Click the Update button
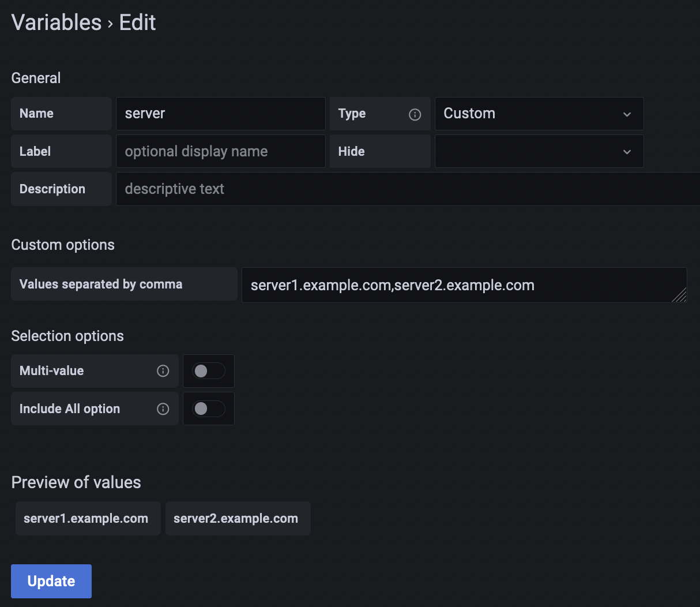The image size is (700, 607). (x=51, y=581)
